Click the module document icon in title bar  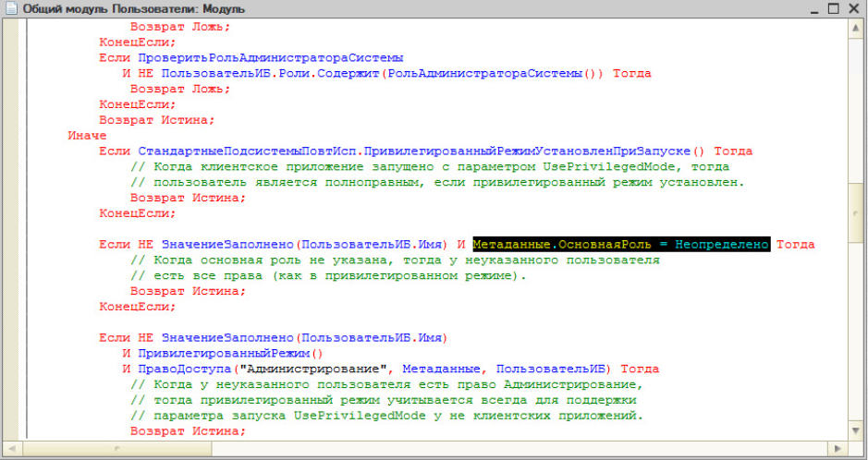(x=10, y=8)
